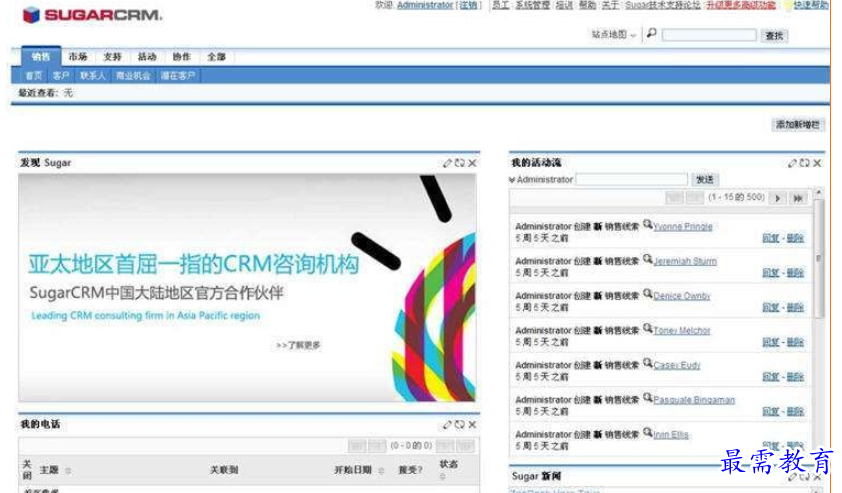This screenshot has height=493, width=842.
Task: Edit the 发现 Sugar dashlet with pencil icon
Action: pyautogui.click(x=447, y=163)
